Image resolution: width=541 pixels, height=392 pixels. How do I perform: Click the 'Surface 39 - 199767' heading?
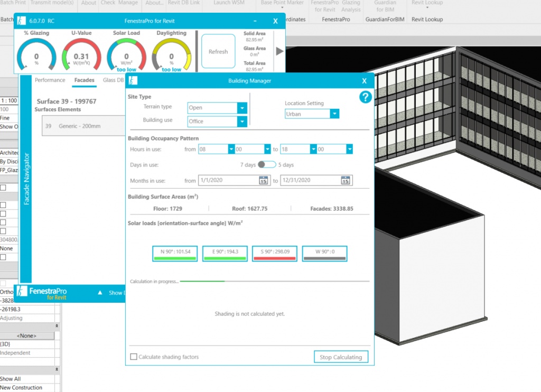pos(67,101)
